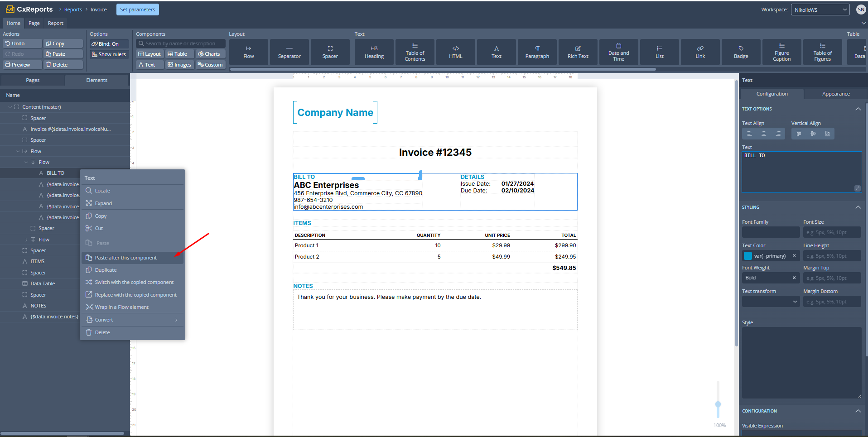The width and height of the screenshot is (868, 437).
Task: Click the Preview button
Action: [18, 65]
